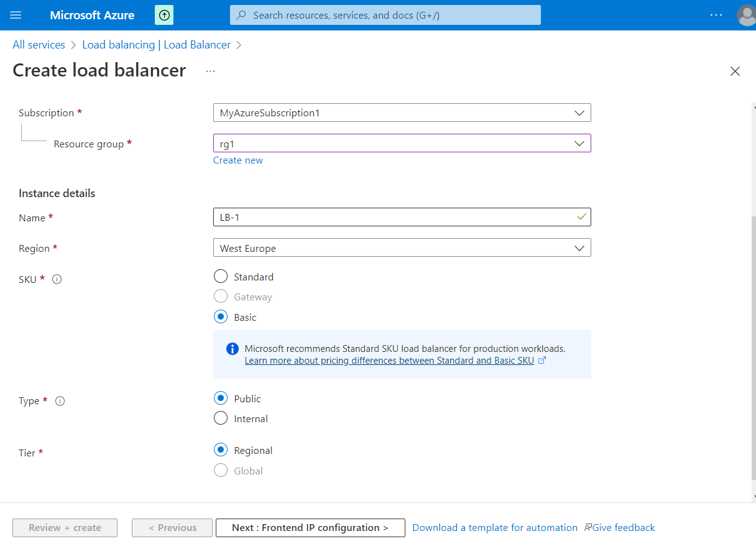Screen dimensions: 756x549
Task: Click the feedback person icon
Action: click(x=588, y=527)
